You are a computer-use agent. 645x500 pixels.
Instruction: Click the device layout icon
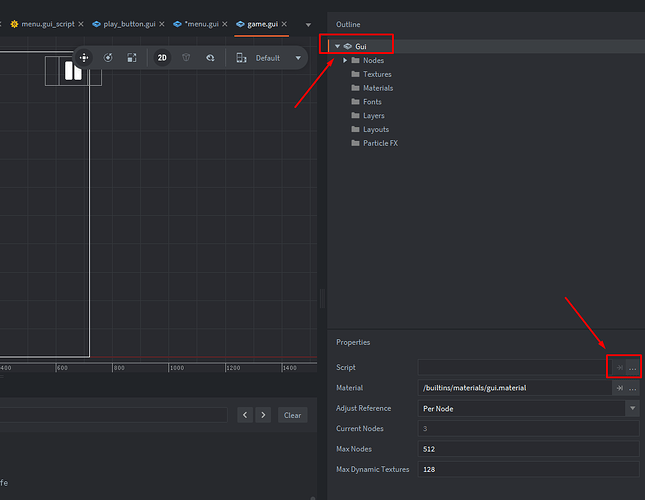coord(241,58)
